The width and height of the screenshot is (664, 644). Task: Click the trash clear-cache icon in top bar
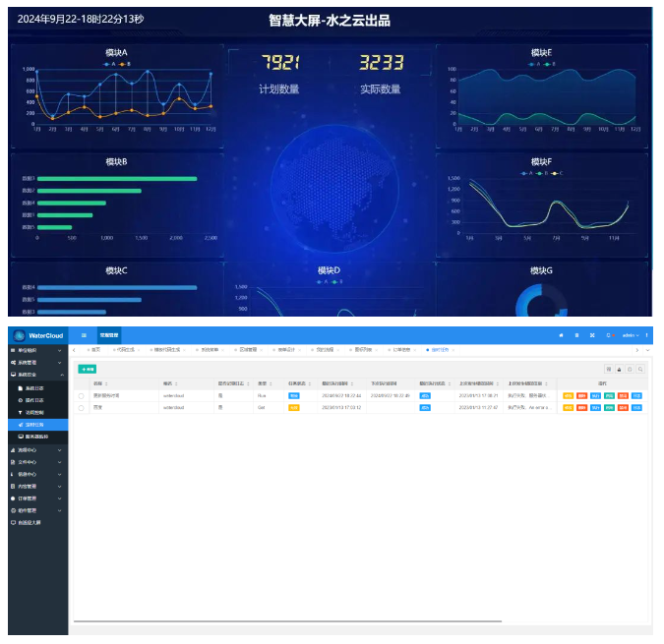[x=576, y=335]
